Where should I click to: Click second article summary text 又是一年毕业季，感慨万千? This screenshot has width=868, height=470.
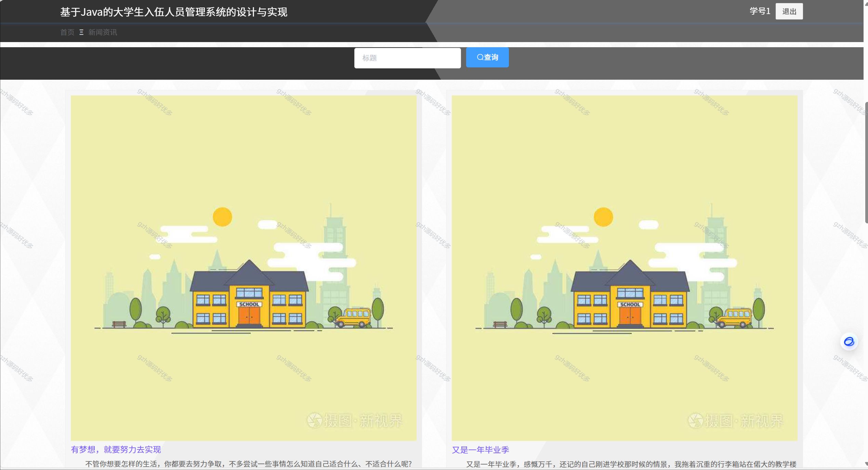pos(631,464)
